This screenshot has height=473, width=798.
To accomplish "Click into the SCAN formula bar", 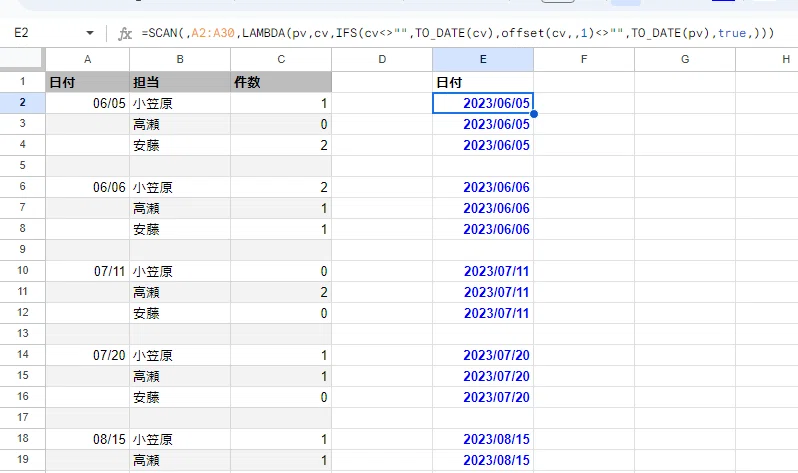I will point(458,33).
